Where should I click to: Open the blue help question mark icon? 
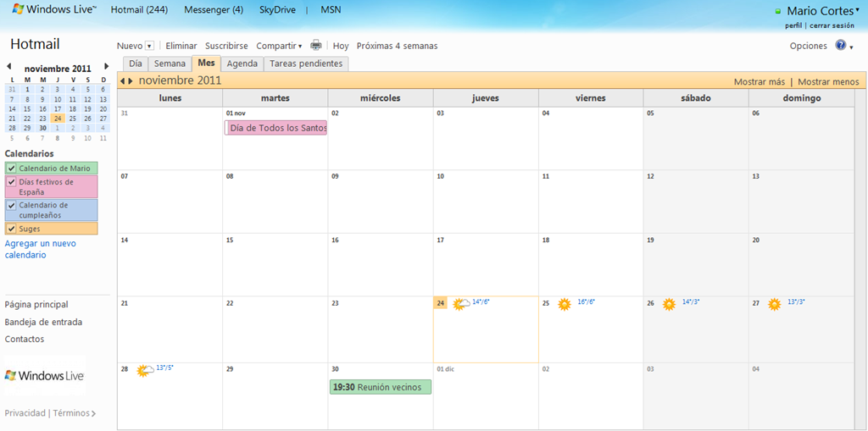pos(840,46)
